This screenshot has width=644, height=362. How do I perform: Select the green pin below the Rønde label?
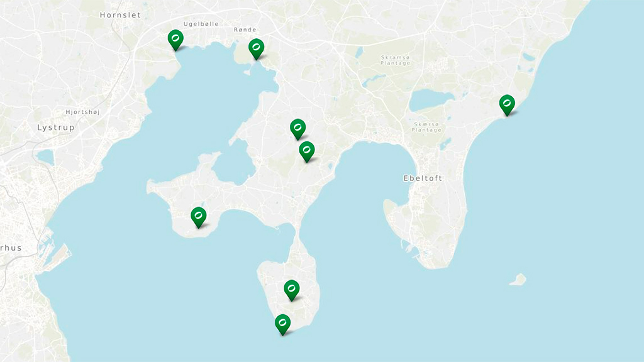[x=257, y=49]
